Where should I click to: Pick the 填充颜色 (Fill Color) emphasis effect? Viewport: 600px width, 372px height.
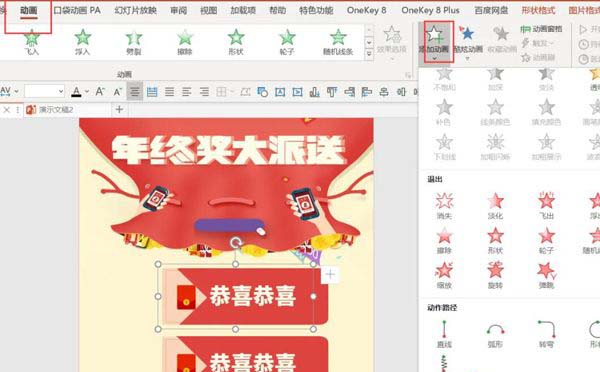[x=546, y=112]
